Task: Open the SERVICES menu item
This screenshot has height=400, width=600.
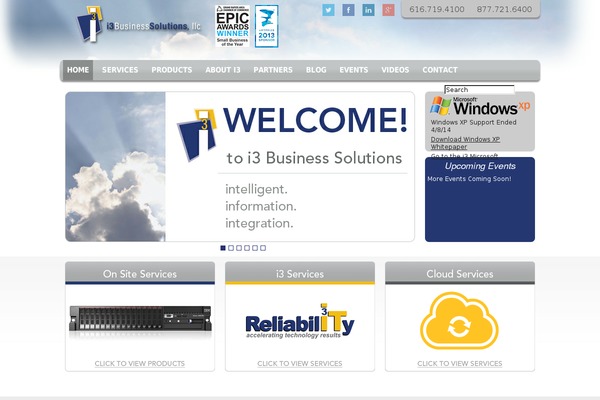Action: click(x=120, y=70)
